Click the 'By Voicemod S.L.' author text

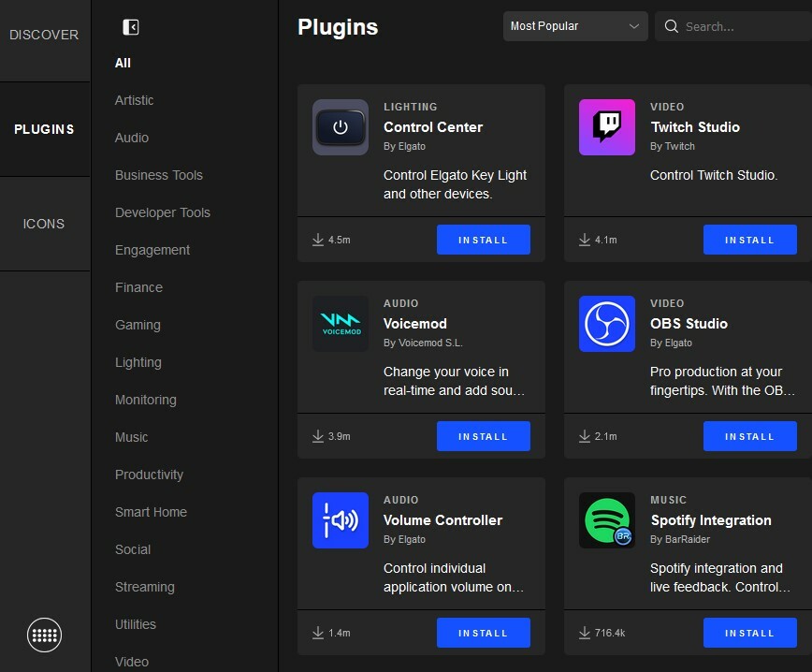(x=423, y=343)
